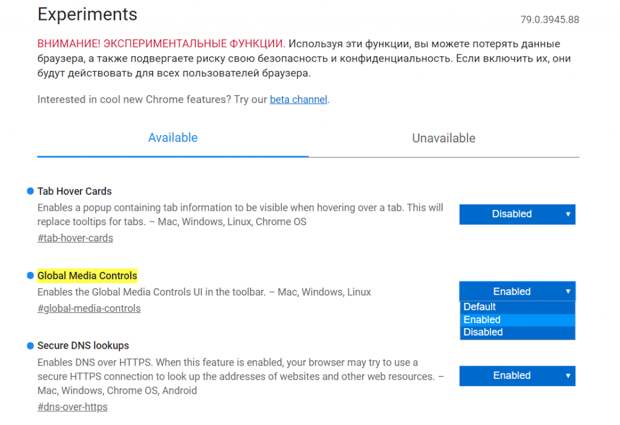Image resolution: width=620 pixels, height=425 pixels.
Task: Click the Secure DNS lookups title
Action: [x=83, y=346]
